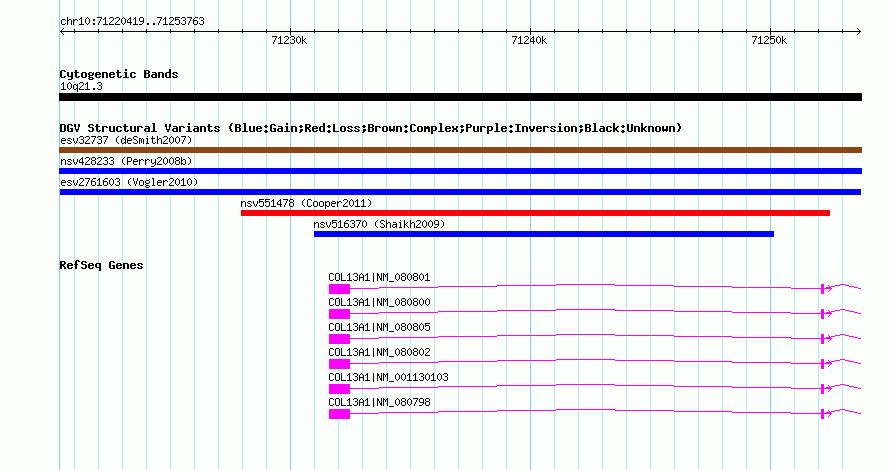The image size is (890, 470).
Task: Click the first exon block of NM_001130103
Action: tap(339, 389)
